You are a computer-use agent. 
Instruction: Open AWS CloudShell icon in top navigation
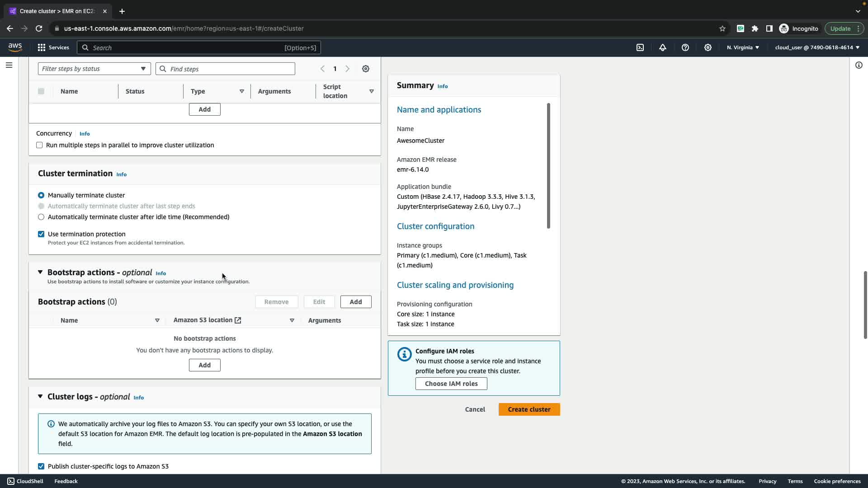pyautogui.click(x=640, y=47)
